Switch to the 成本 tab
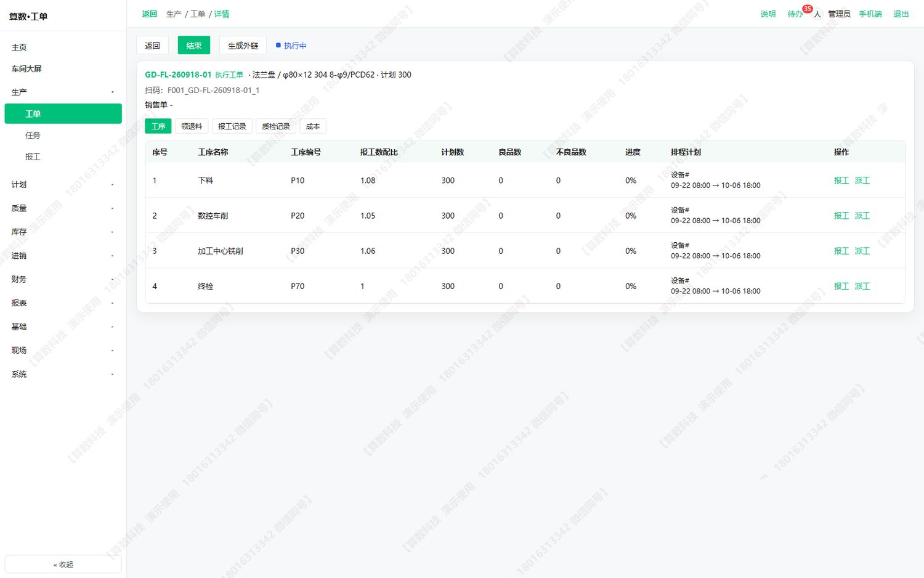Viewport: 924px width, 578px height. (313, 126)
